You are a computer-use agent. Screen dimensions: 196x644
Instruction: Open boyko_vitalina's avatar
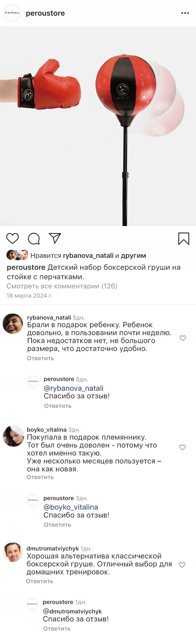click(13, 436)
